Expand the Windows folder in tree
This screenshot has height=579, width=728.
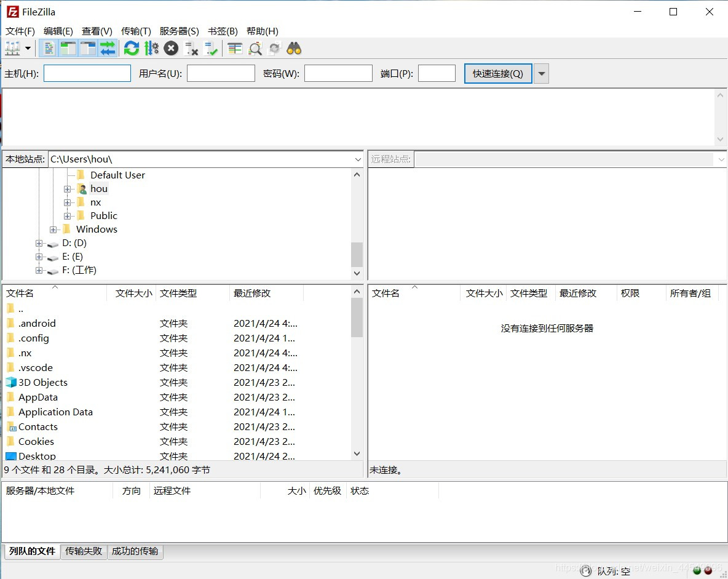[x=53, y=230]
